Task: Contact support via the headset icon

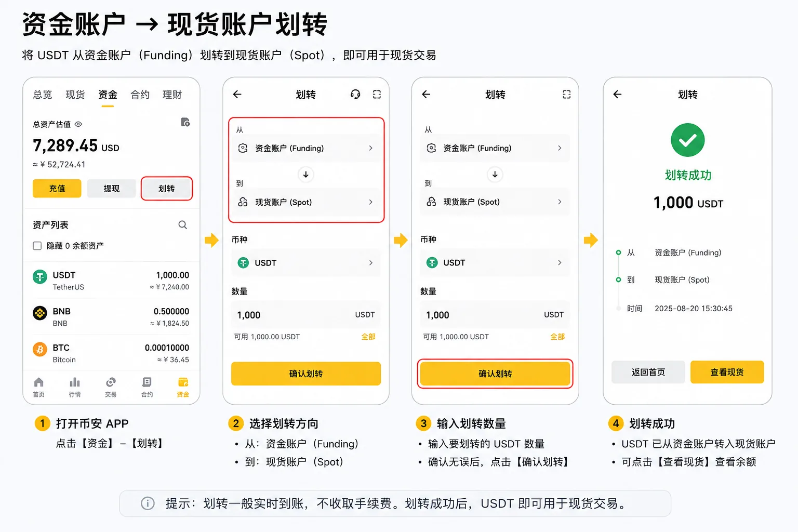Action: pos(355,94)
